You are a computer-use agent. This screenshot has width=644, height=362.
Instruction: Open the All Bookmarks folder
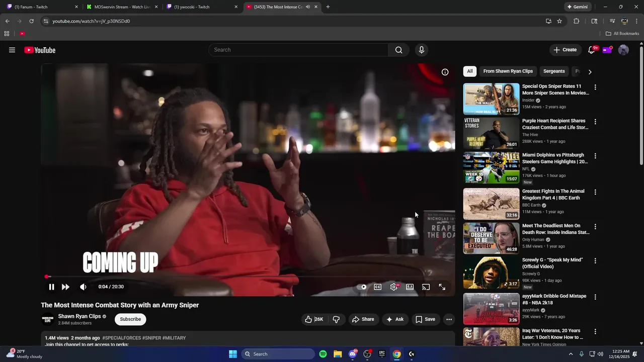pos(622,34)
